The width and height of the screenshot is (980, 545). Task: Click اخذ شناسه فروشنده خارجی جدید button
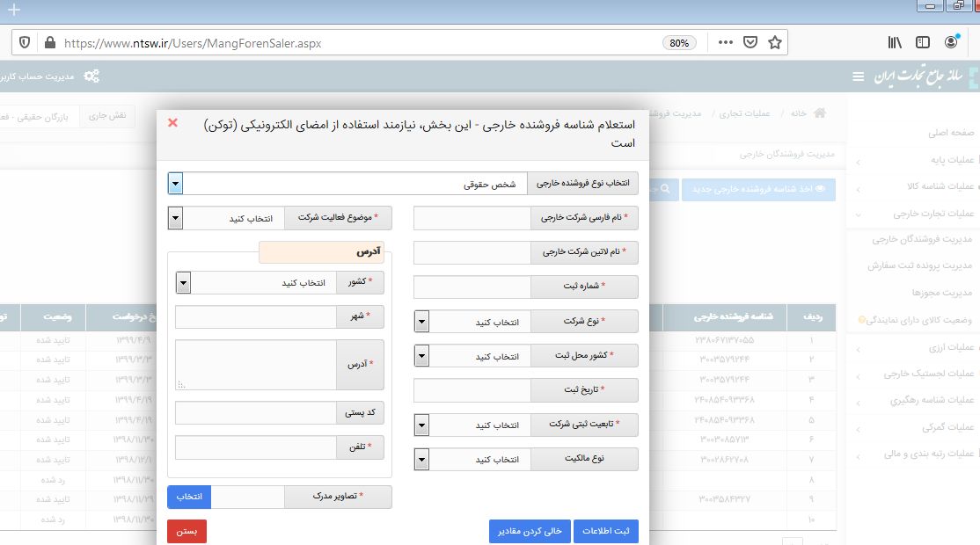pyautogui.click(x=758, y=189)
